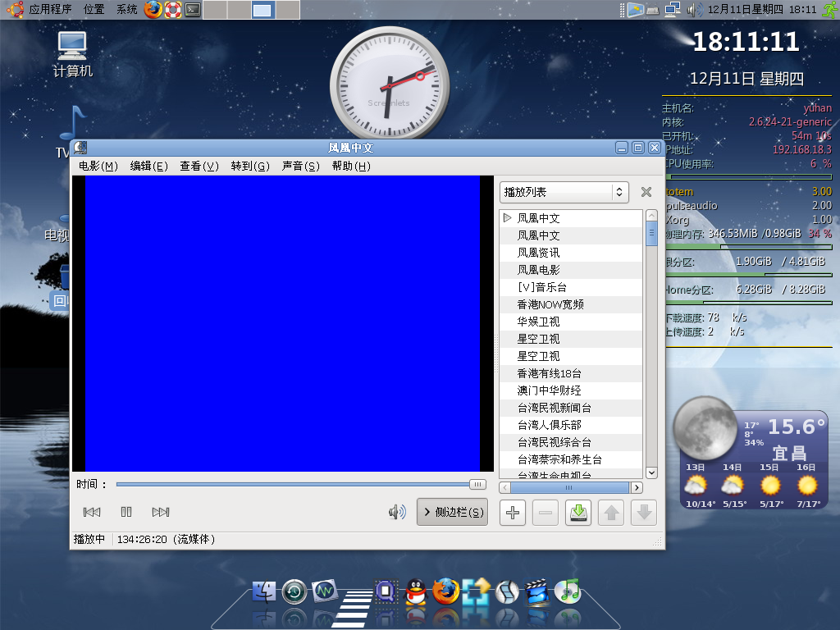Click the blue video display area
This screenshot has height=630, width=840.
282,323
